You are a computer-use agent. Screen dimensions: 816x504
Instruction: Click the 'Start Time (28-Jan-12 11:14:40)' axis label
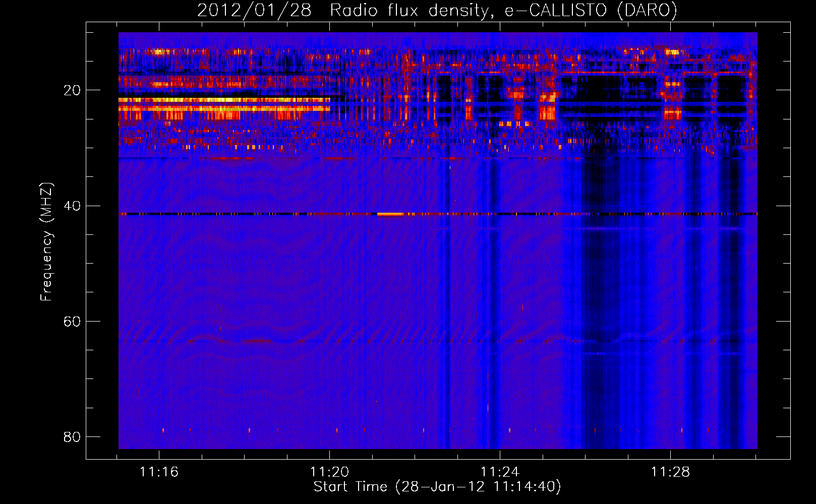click(437, 487)
